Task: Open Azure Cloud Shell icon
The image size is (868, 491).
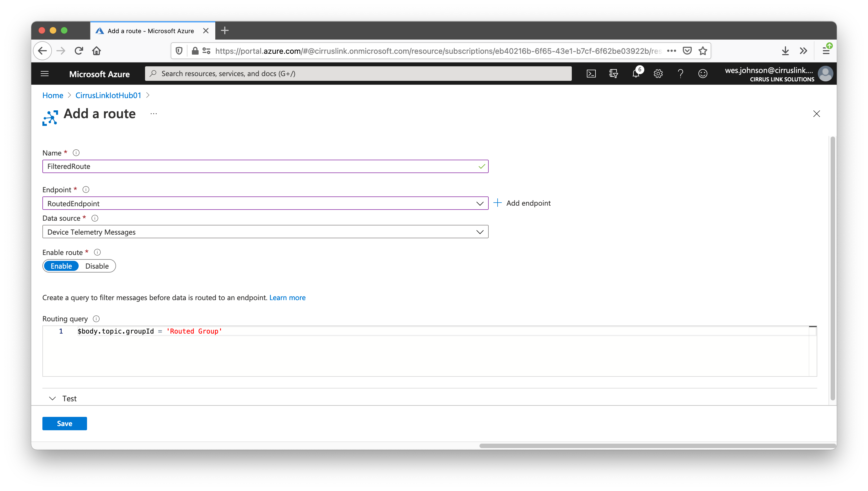Action: click(591, 74)
